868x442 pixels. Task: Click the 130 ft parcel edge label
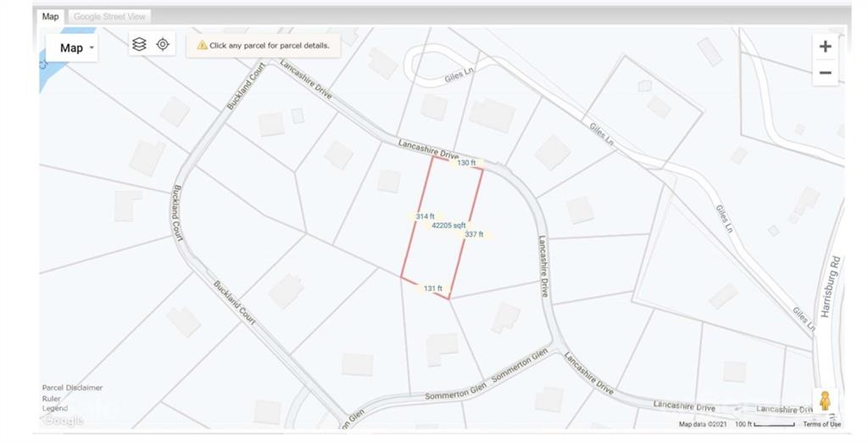(x=466, y=163)
